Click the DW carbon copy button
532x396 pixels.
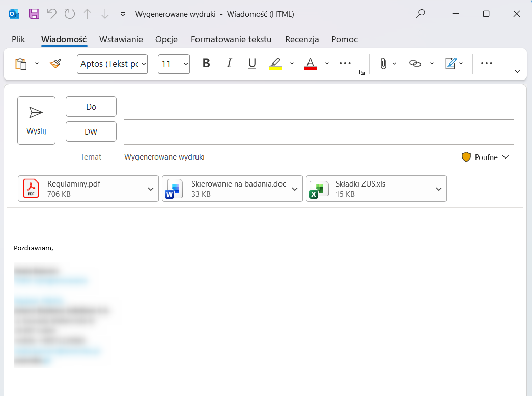point(91,131)
